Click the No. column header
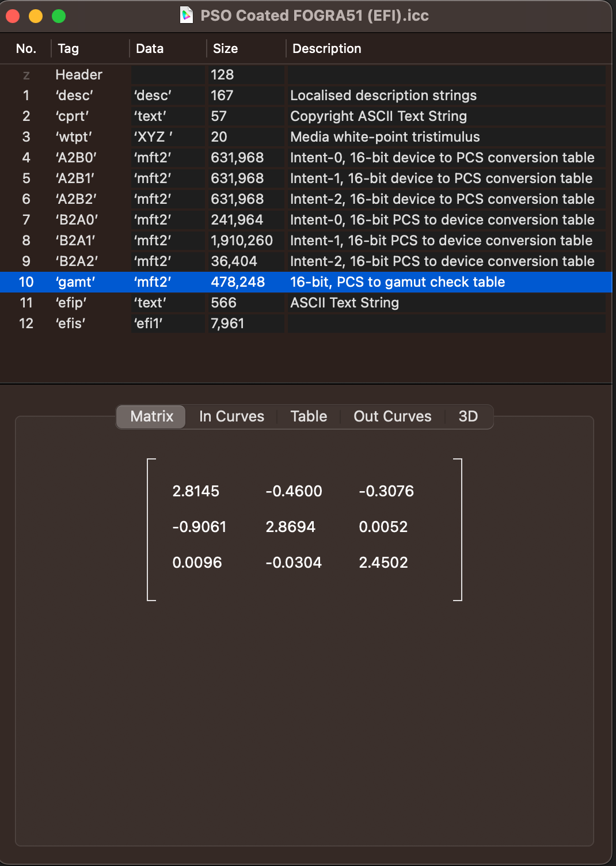This screenshot has height=866, width=616. tap(26, 48)
